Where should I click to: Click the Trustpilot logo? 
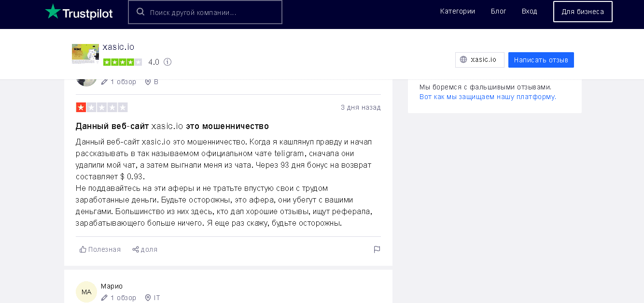(x=79, y=12)
